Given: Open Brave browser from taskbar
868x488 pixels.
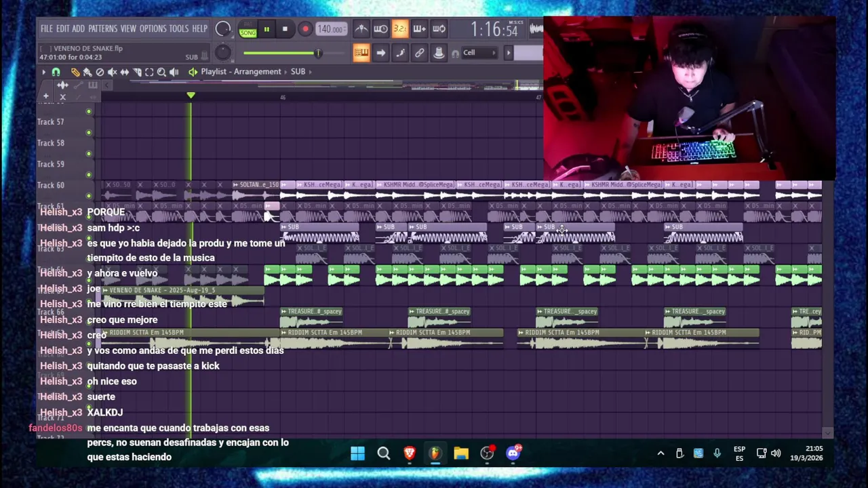Looking at the screenshot, I should (410, 453).
